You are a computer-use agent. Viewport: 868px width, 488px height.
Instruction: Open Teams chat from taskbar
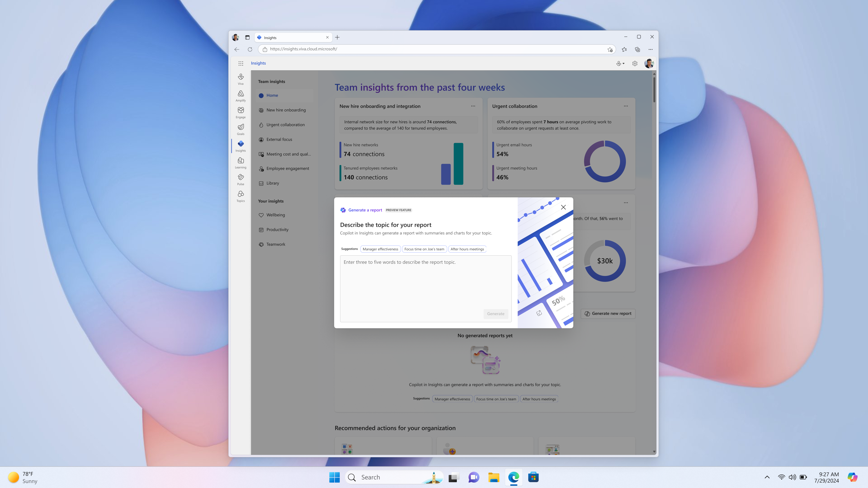tap(474, 477)
